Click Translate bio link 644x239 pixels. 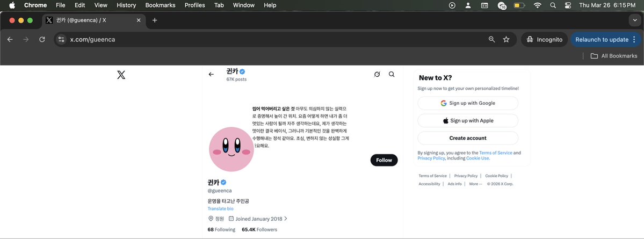click(x=221, y=208)
